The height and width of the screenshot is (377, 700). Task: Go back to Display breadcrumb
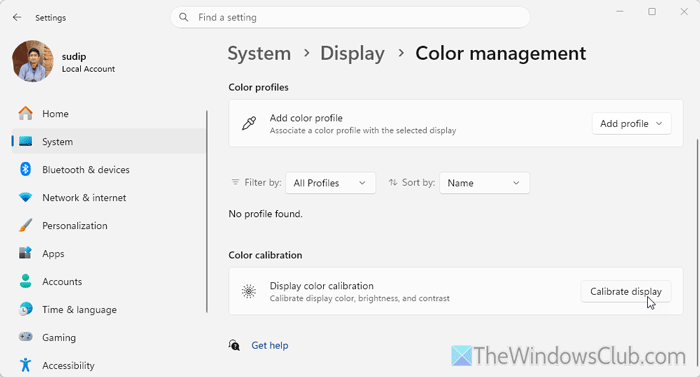pyautogui.click(x=352, y=54)
